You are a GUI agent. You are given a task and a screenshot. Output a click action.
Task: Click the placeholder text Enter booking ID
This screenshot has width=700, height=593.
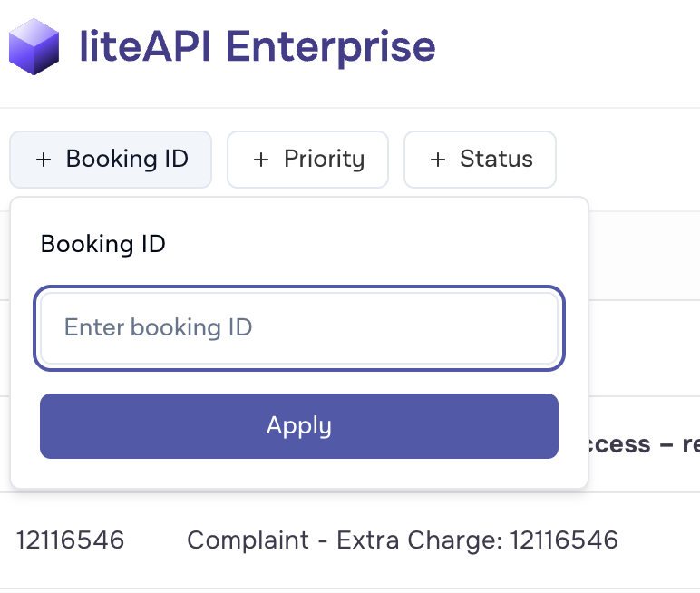[159, 327]
